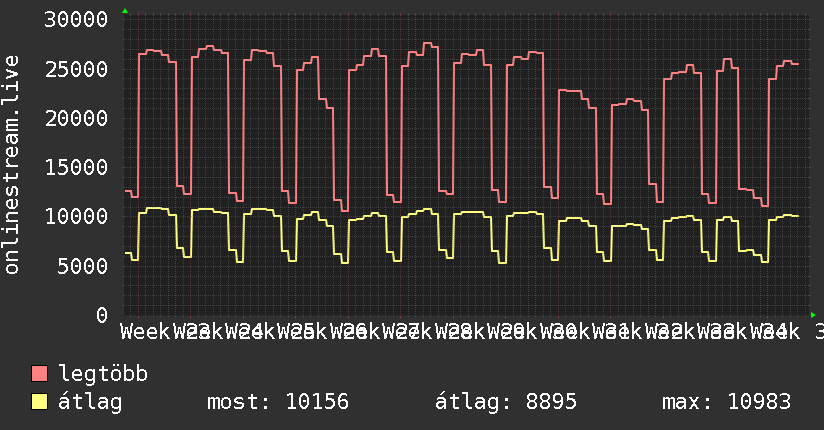Click the átlag legend label beside yellow swatch

pyautogui.click(x=90, y=402)
